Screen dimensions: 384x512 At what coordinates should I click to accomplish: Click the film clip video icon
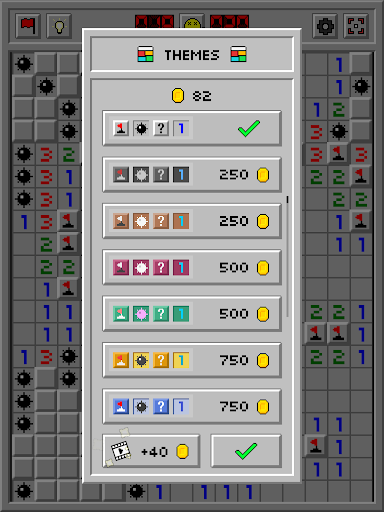(120, 451)
